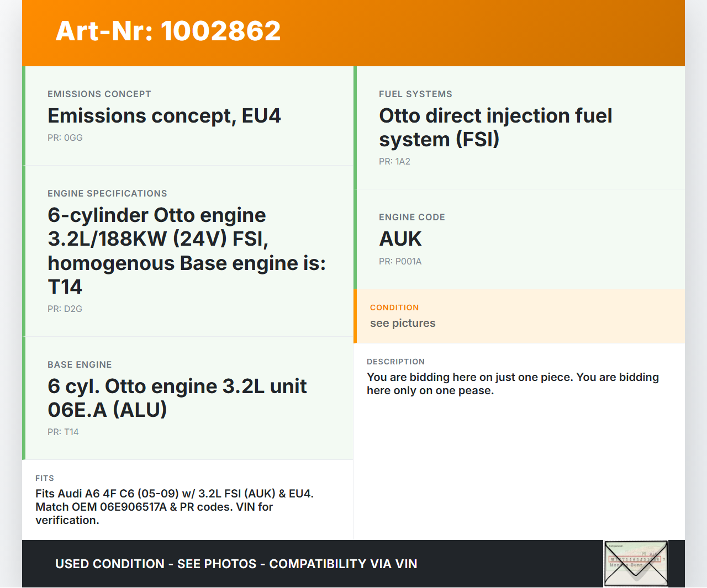Click the description paragraph about bidding

pyautogui.click(x=513, y=384)
